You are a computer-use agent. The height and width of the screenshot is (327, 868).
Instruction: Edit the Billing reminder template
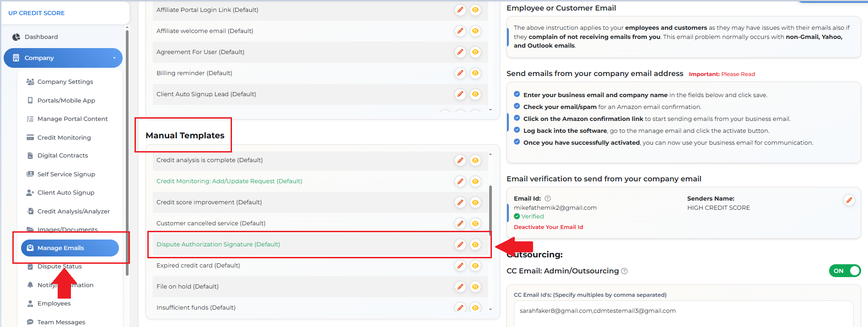(460, 73)
